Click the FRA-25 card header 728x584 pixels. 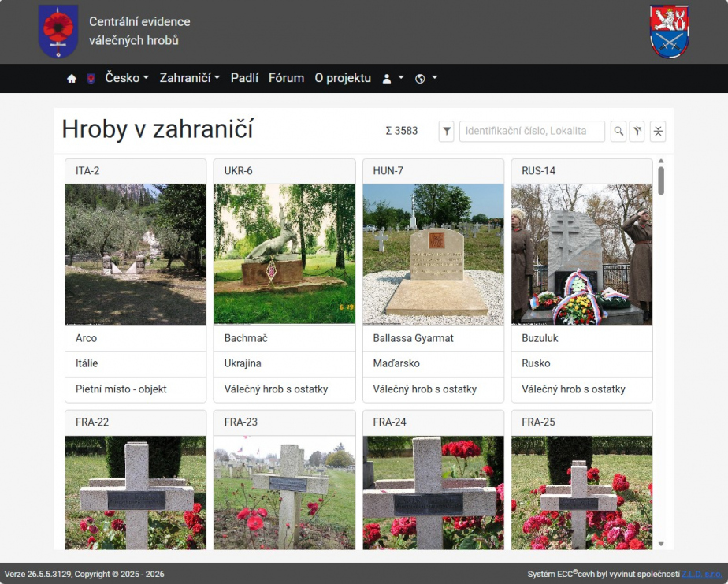[581, 422]
